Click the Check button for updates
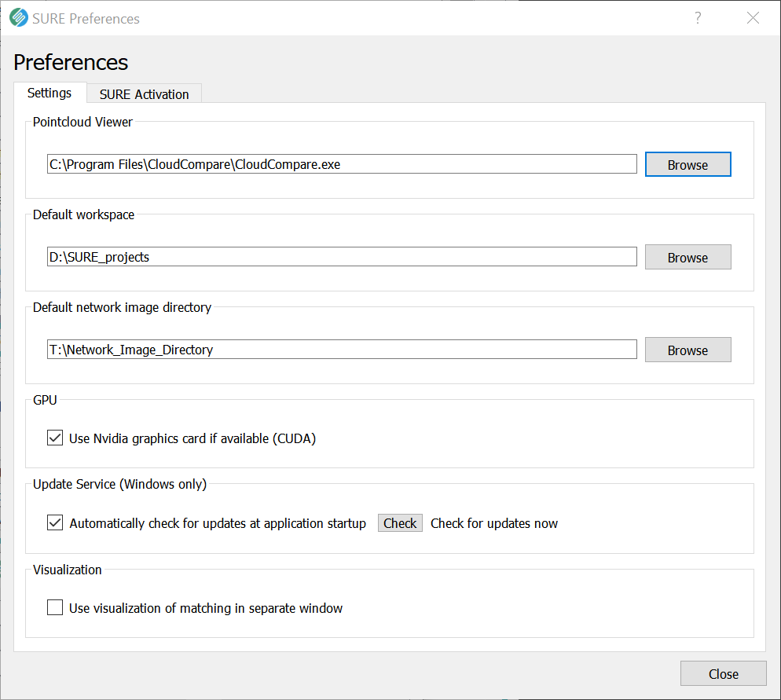The image size is (781, 700). point(400,522)
